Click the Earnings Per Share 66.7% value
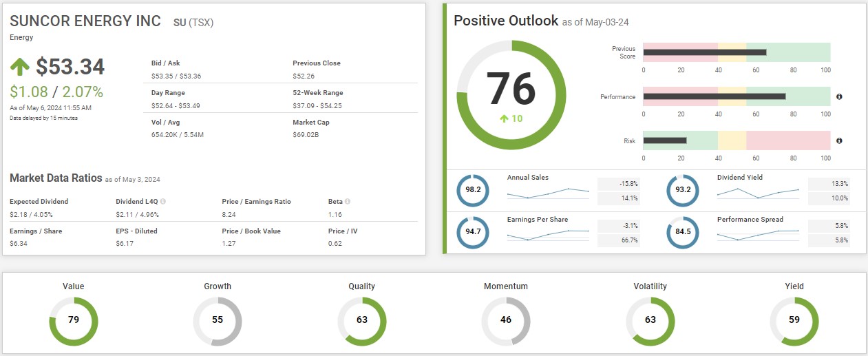The image size is (868, 356). [x=618, y=240]
